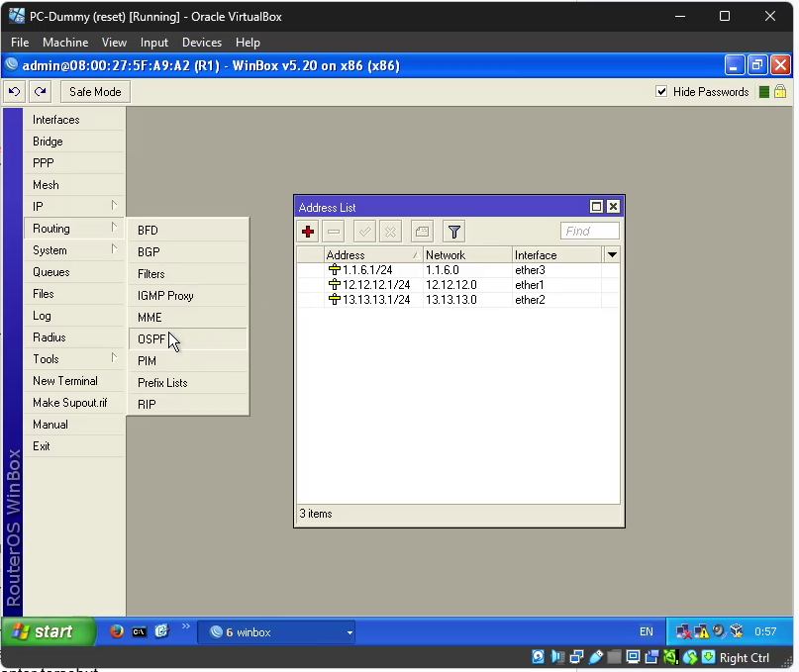
Task: Click the Remove (minus) icon in Address List
Action: (334, 232)
